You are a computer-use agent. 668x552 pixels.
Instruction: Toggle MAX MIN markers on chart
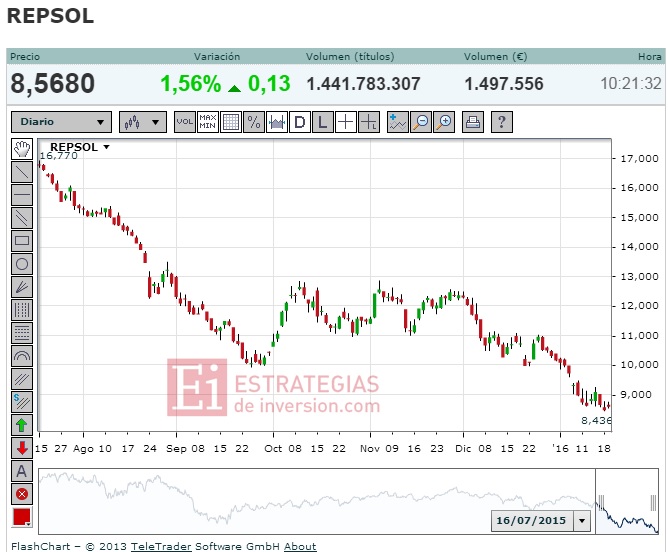[x=207, y=122]
